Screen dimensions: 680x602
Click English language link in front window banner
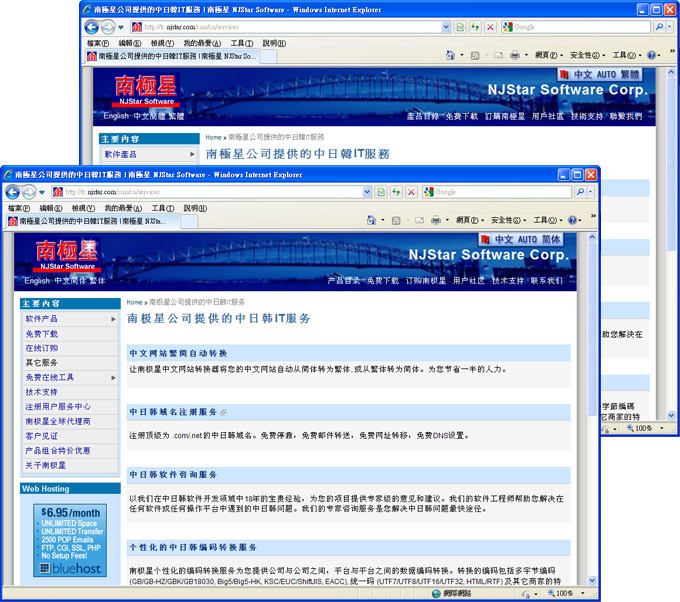pyautogui.click(x=37, y=281)
